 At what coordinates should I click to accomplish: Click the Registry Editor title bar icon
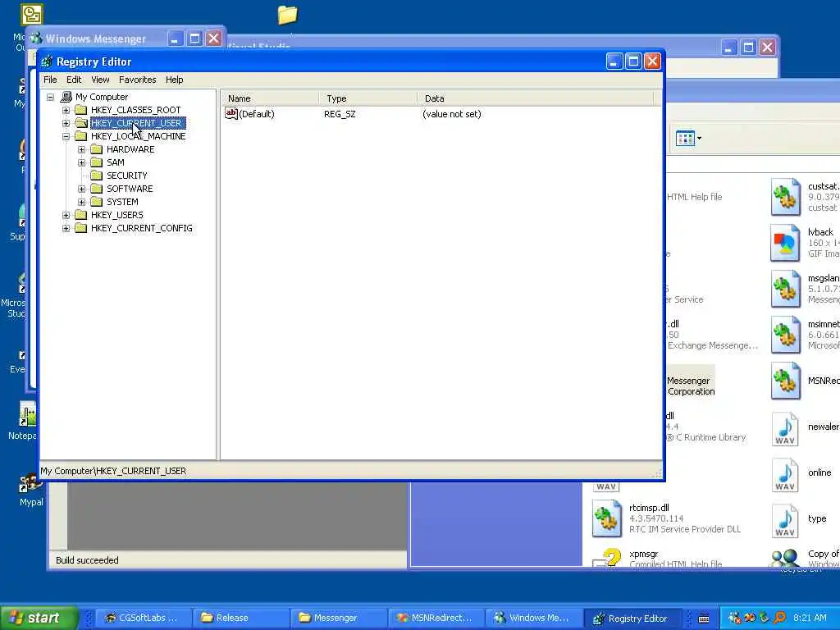pyautogui.click(x=47, y=62)
